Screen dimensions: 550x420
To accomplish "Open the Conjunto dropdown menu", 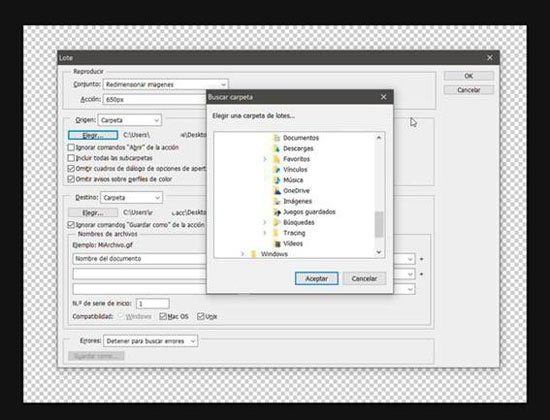I will pos(166,85).
